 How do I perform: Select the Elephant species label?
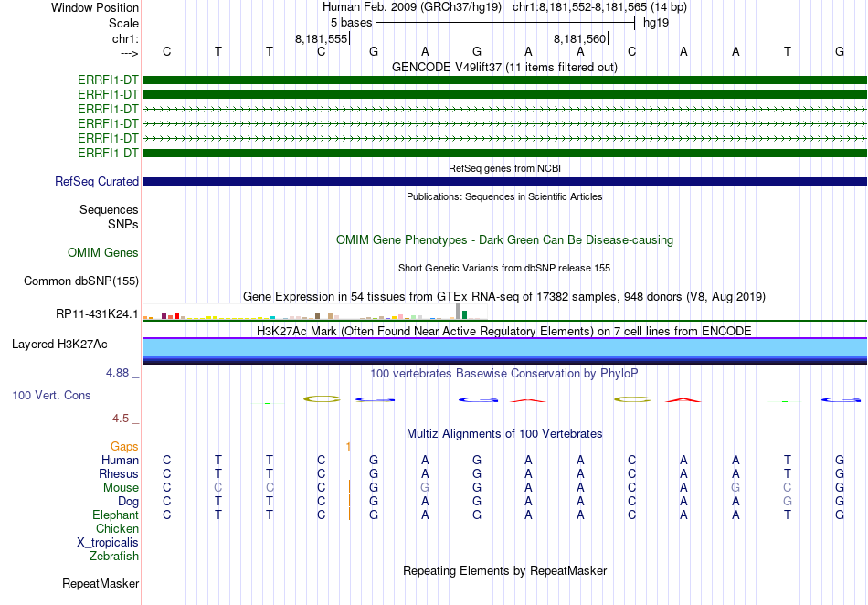(x=116, y=515)
